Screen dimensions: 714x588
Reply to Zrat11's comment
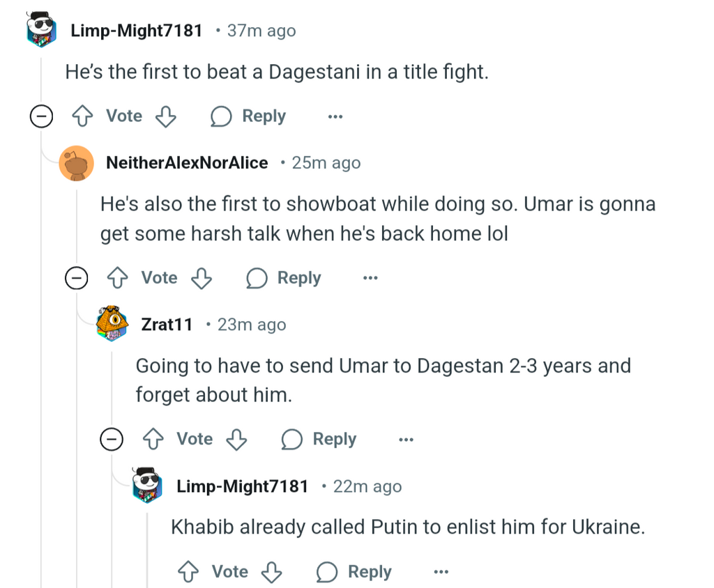[x=320, y=439]
